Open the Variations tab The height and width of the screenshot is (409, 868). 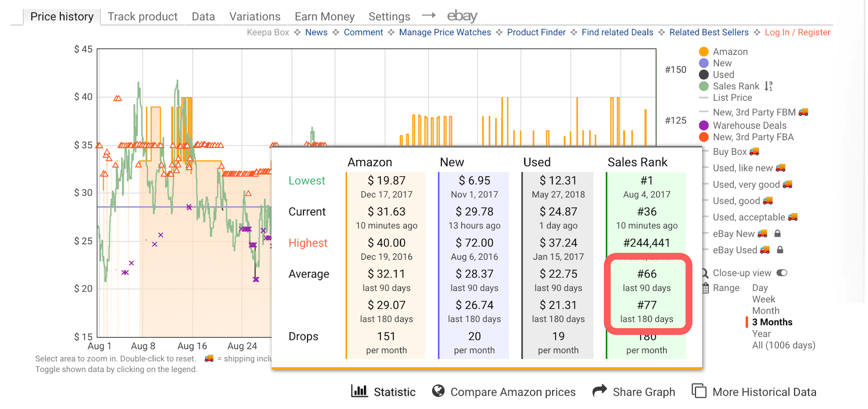tap(255, 17)
